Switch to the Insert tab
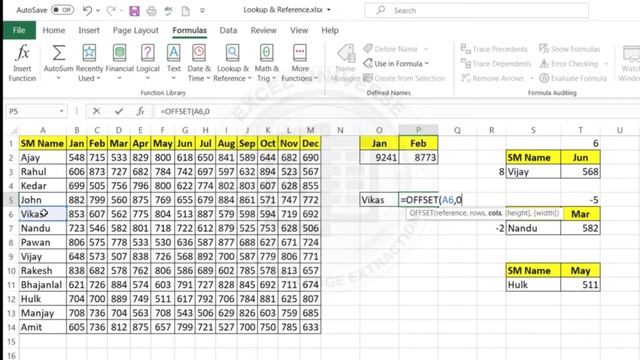The image size is (640, 360). (89, 30)
